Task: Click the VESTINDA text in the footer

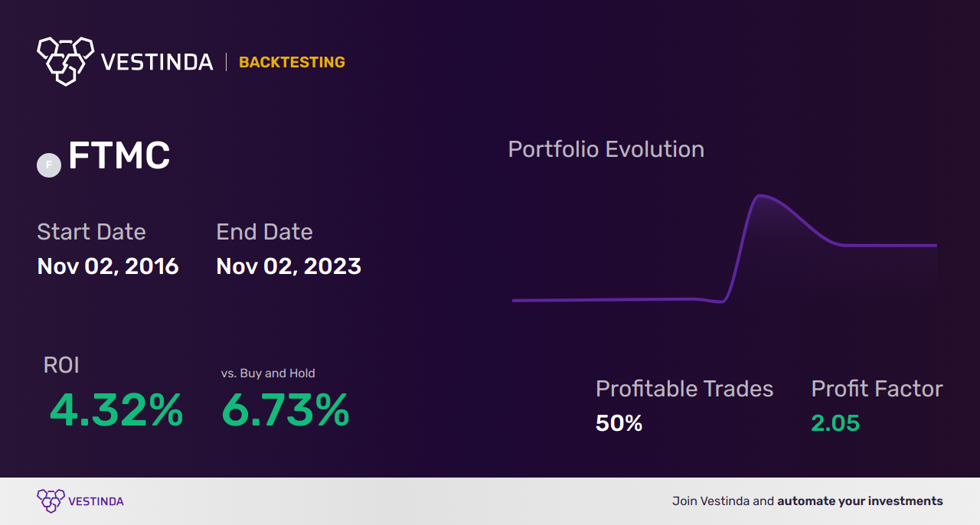Action: pos(96,501)
